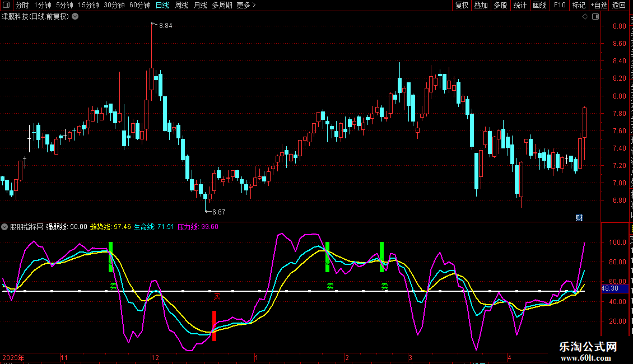Click the 返回 back button
This screenshot has height=364, width=633.
point(619,5)
